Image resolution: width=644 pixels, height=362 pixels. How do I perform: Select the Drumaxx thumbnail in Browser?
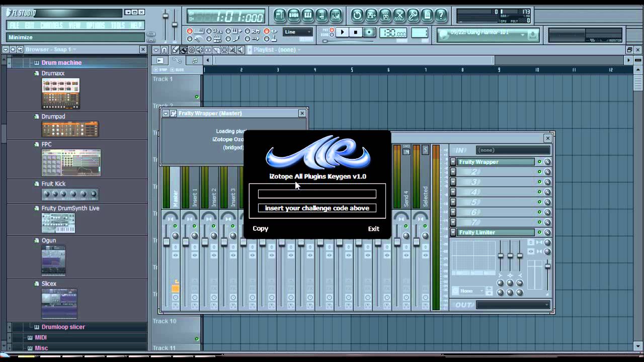click(60, 94)
